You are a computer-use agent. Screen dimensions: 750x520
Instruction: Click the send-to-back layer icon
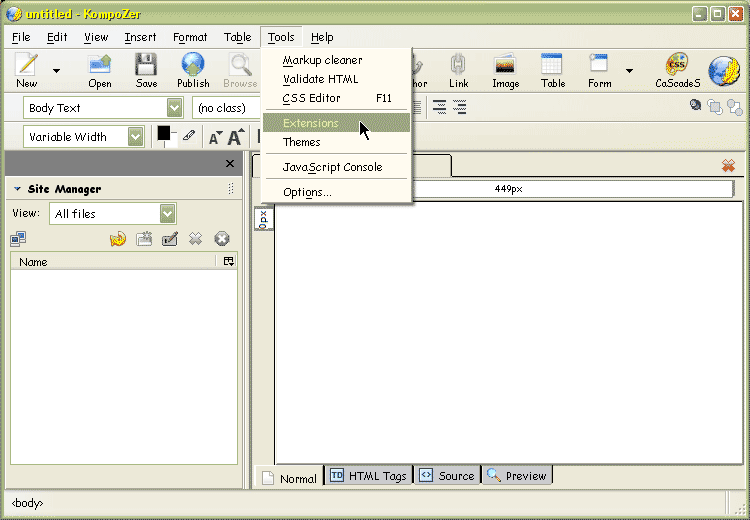[735, 107]
